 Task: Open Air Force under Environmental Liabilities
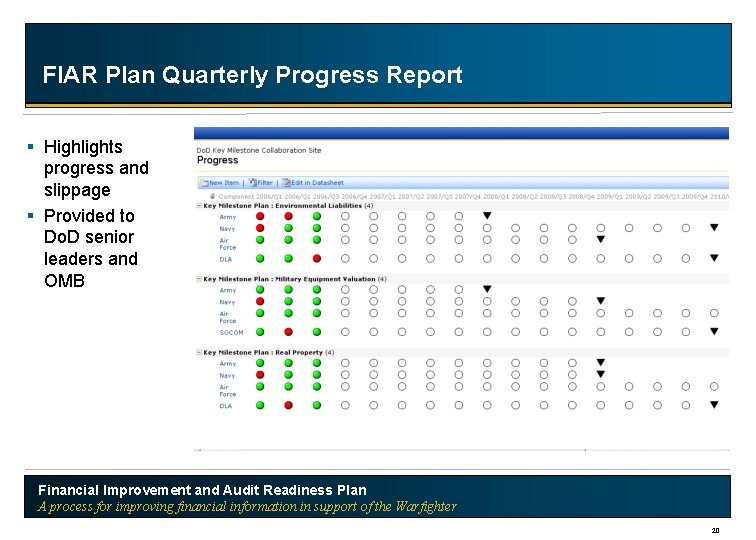pyautogui.click(x=228, y=244)
